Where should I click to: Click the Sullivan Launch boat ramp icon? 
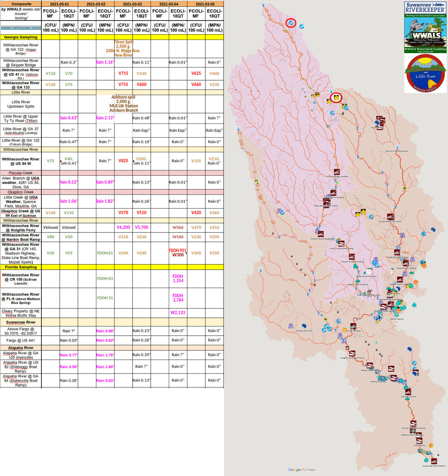pos(408,392)
